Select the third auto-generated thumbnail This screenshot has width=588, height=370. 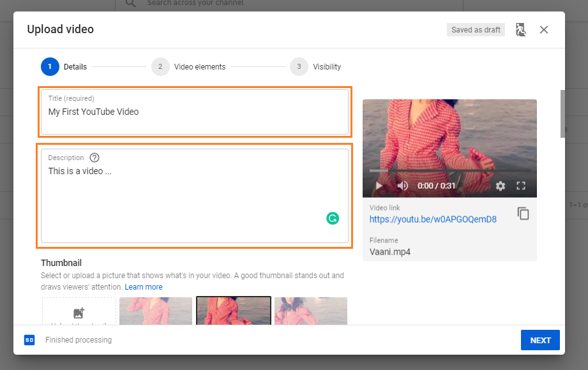pyautogui.click(x=311, y=311)
